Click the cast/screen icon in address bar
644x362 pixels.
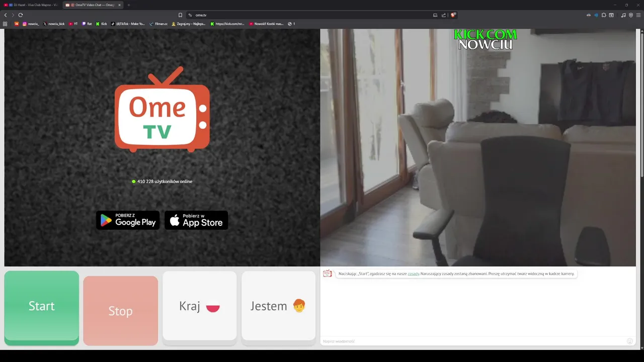tap(435, 15)
